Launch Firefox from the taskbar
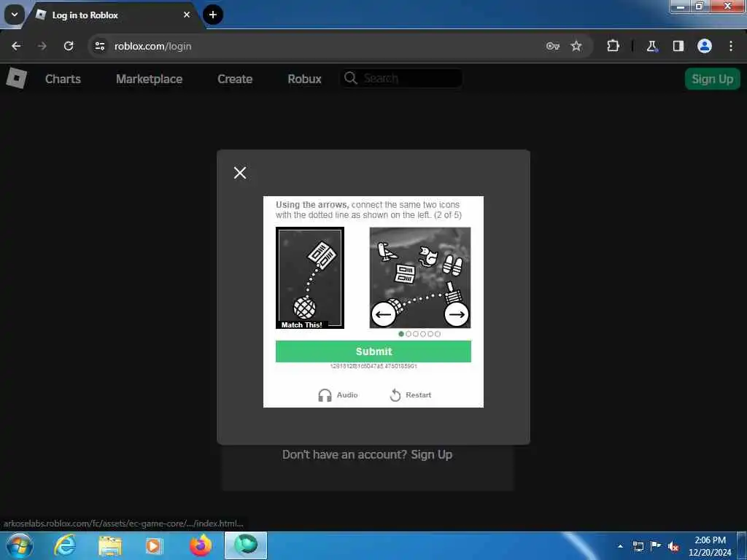The width and height of the screenshot is (747, 560). [201, 545]
